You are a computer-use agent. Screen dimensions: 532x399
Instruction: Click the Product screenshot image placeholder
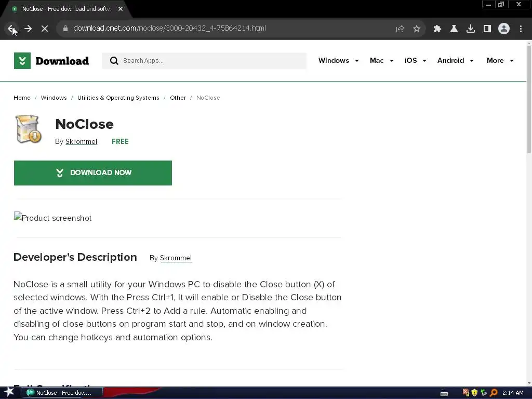(52, 218)
